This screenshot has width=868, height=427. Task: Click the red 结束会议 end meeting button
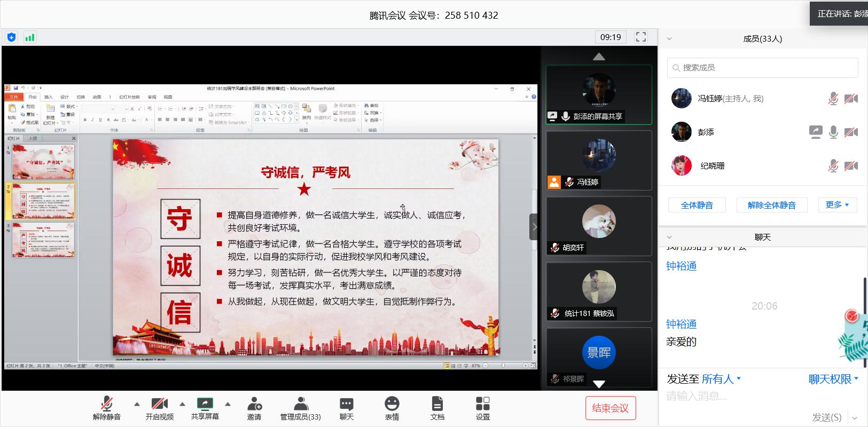pos(610,408)
